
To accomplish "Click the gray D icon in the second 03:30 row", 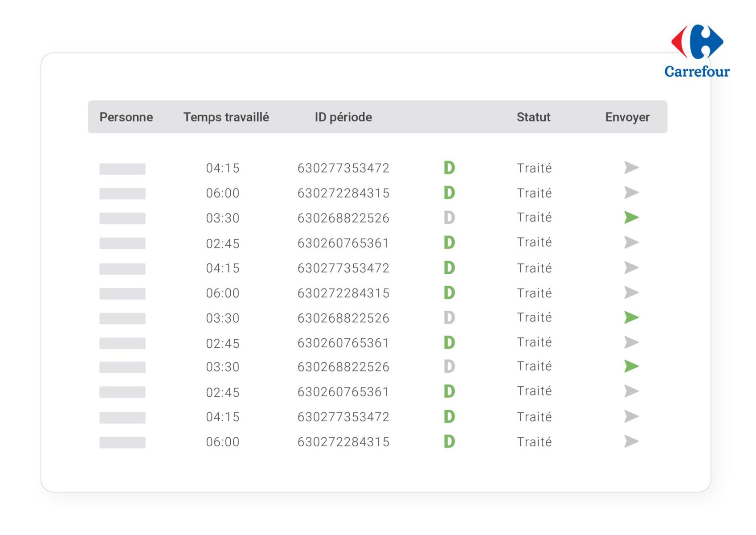I will pyautogui.click(x=450, y=317).
